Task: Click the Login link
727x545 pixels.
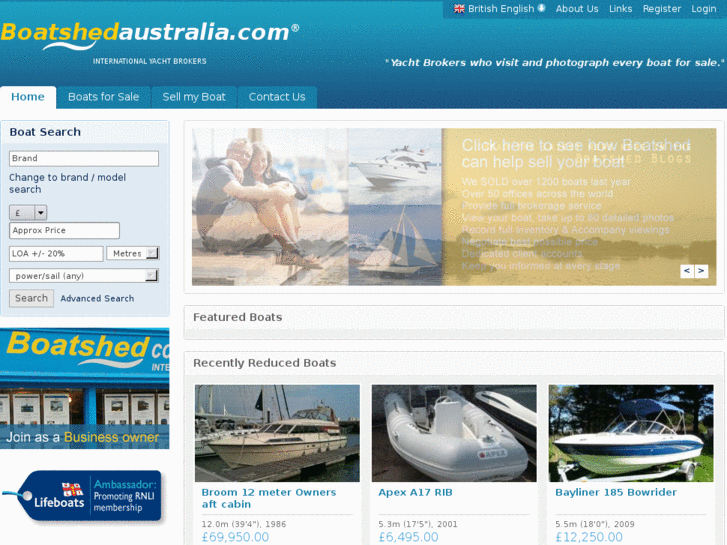Action: tap(703, 9)
